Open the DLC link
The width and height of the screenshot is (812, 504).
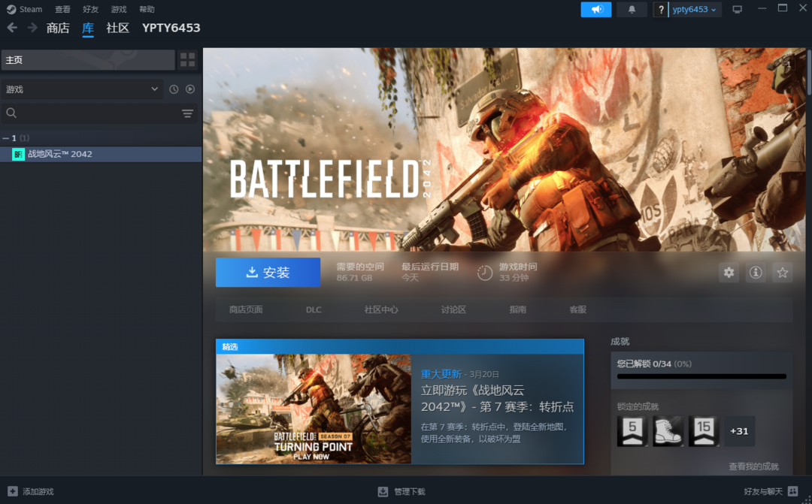[314, 309]
